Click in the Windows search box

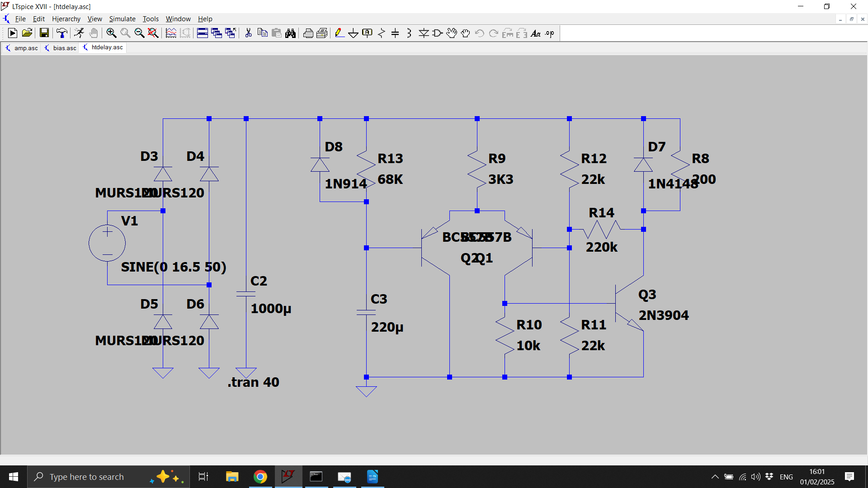tap(108, 477)
